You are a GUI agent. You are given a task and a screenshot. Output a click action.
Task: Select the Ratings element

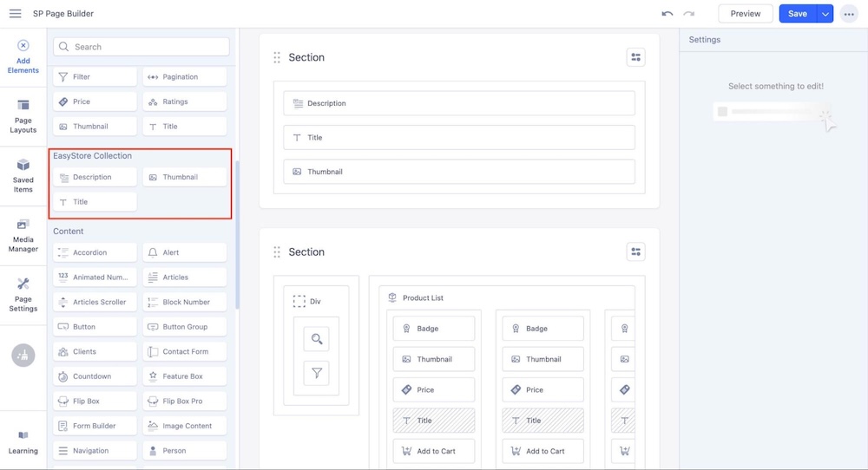[x=184, y=101]
